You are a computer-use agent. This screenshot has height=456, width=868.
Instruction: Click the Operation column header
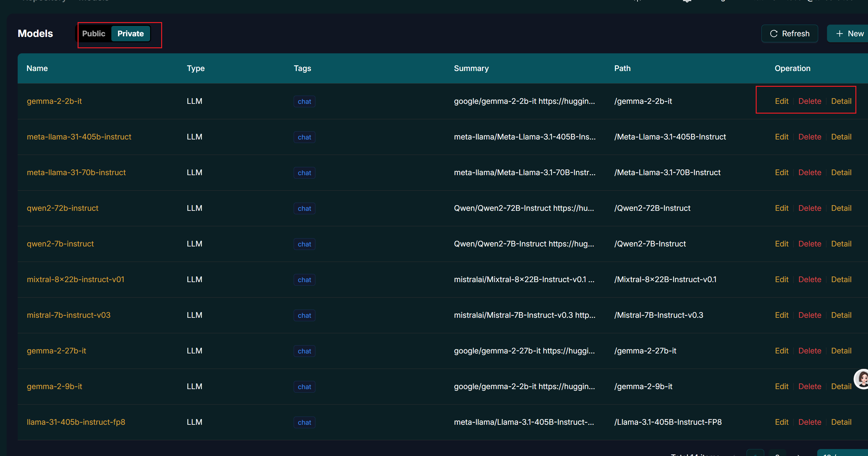(x=792, y=68)
